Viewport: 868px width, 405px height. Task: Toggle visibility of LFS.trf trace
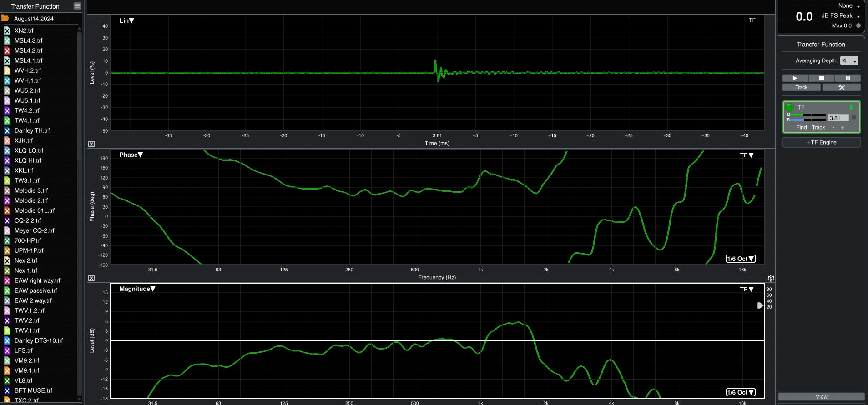pos(7,350)
